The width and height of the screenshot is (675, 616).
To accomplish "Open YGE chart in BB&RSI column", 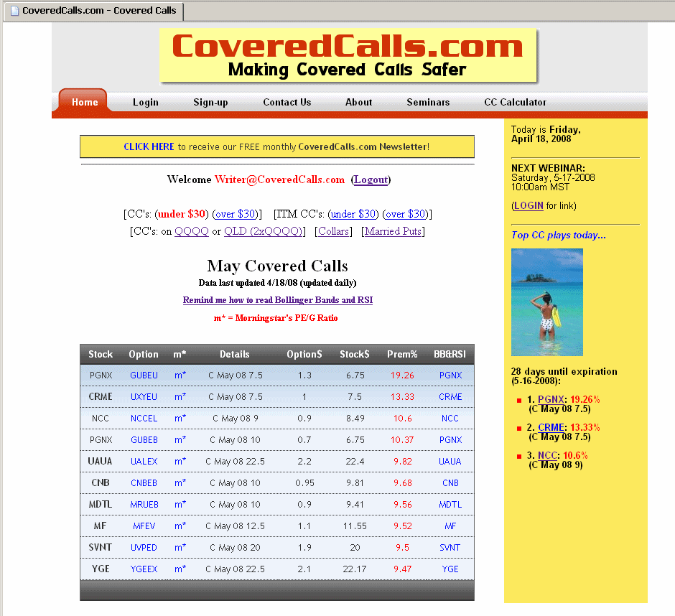I will [x=450, y=569].
